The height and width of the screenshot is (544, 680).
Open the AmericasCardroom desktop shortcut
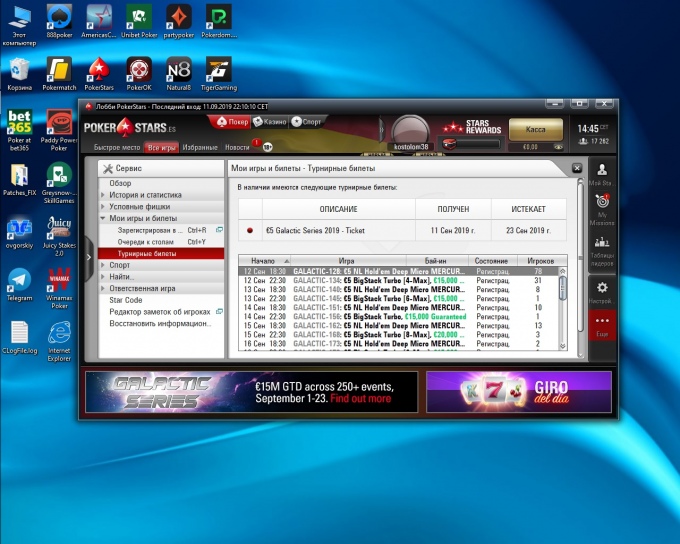coord(99,22)
